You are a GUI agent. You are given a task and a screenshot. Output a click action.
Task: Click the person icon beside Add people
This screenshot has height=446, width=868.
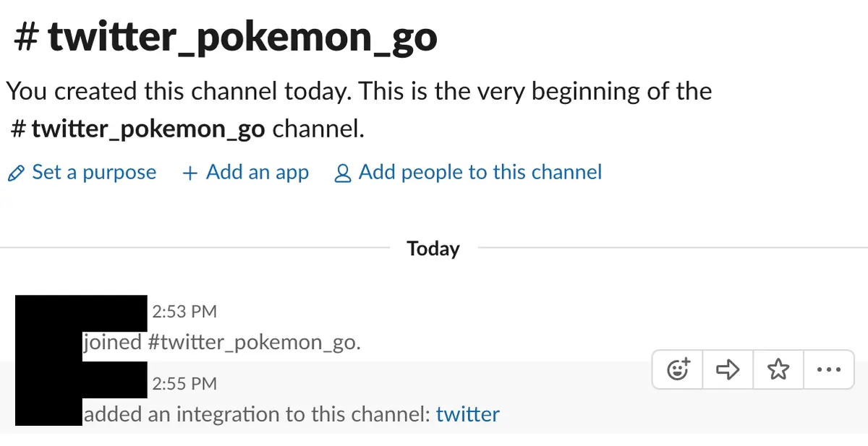[343, 173]
